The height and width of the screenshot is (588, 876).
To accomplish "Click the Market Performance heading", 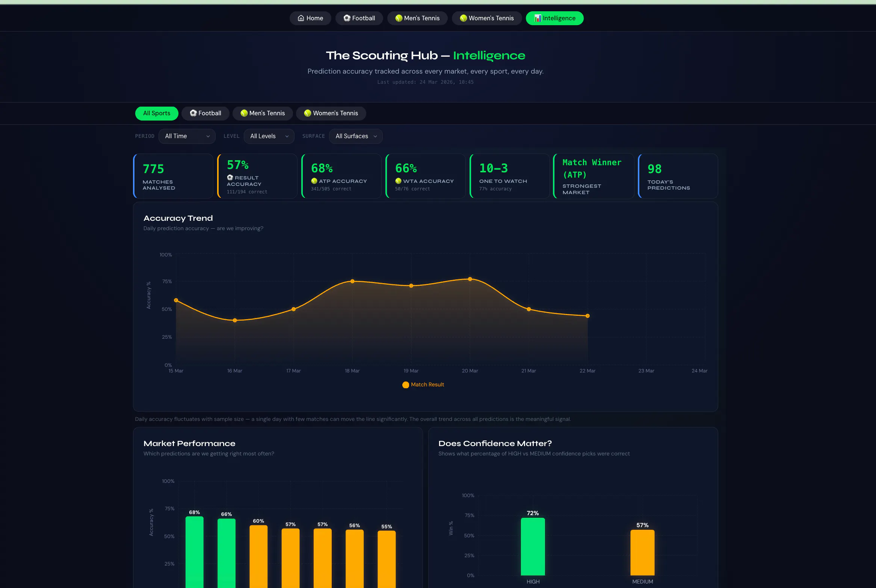I will point(189,443).
